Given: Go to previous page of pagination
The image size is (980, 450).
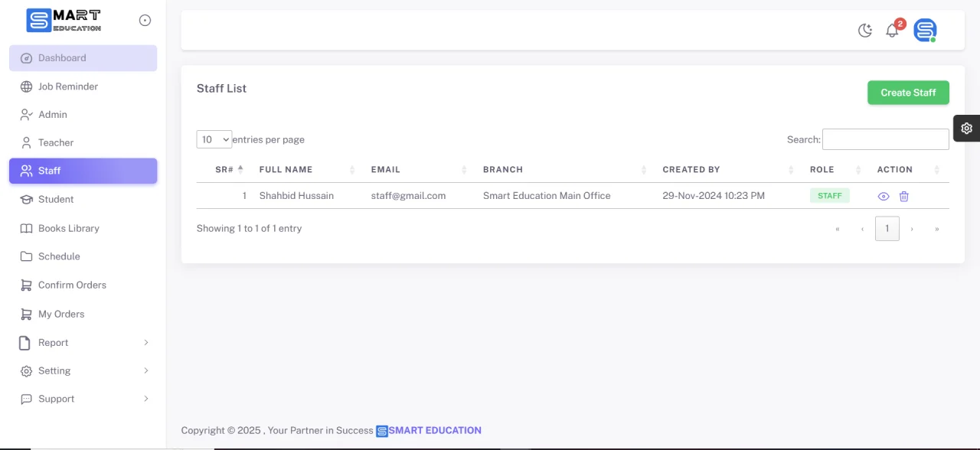Looking at the screenshot, I should [x=863, y=229].
